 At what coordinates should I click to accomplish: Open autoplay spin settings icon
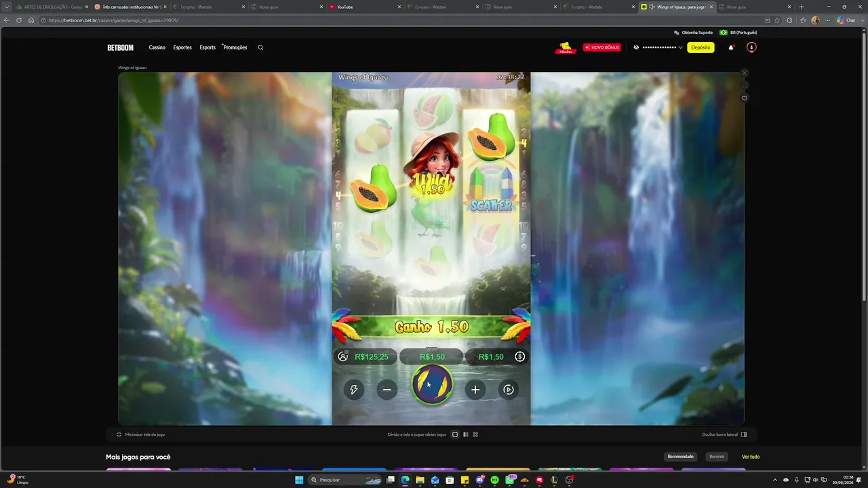509,390
